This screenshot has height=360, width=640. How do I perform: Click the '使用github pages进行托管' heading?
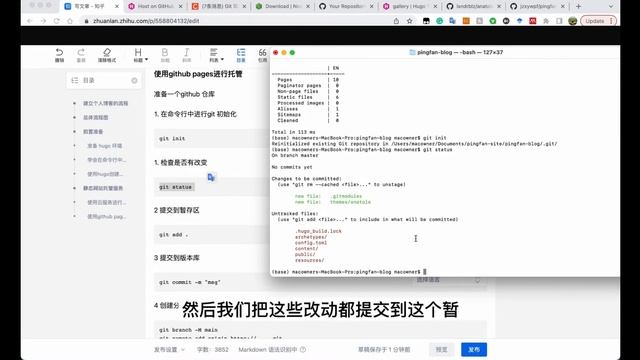(198, 74)
